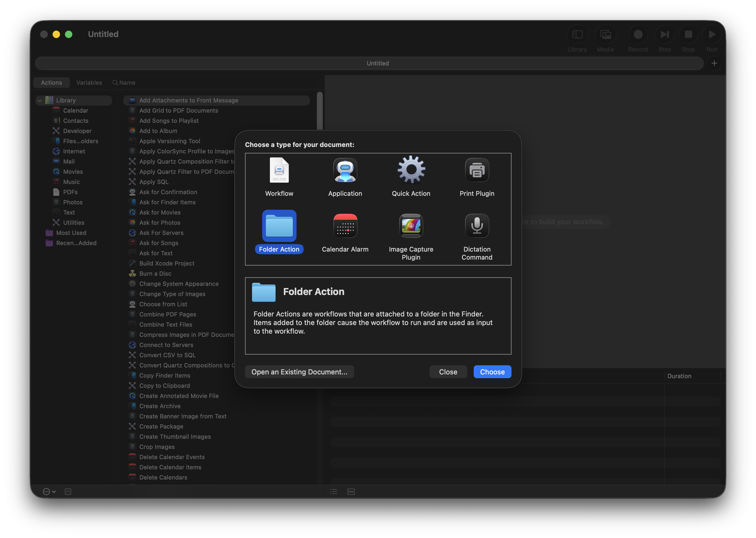The width and height of the screenshot is (756, 538).
Task: Click the Record button in the toolbar
Action: tap(638, 34)
